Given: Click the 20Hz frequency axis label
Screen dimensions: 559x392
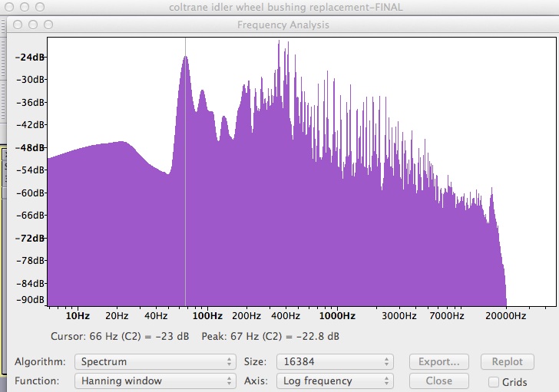Looking at the screenshot, I should [x=117, y=316].
